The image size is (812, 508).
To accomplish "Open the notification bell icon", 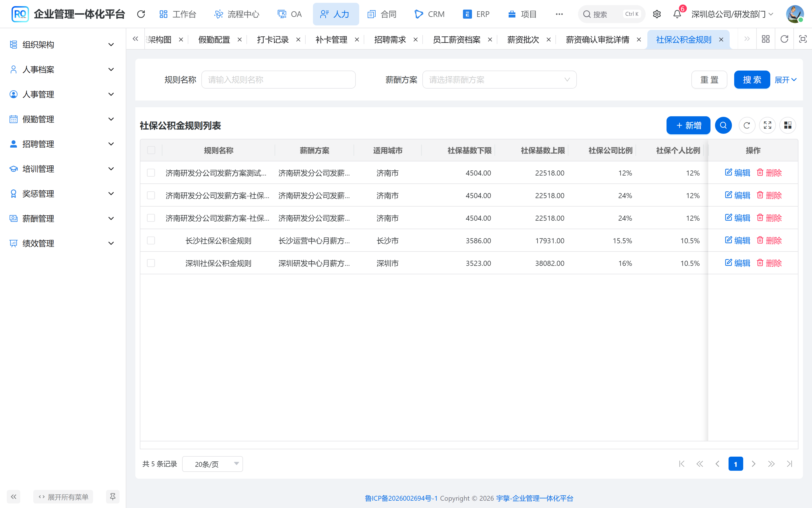I will pyautogui.click(x=677, y=14).
